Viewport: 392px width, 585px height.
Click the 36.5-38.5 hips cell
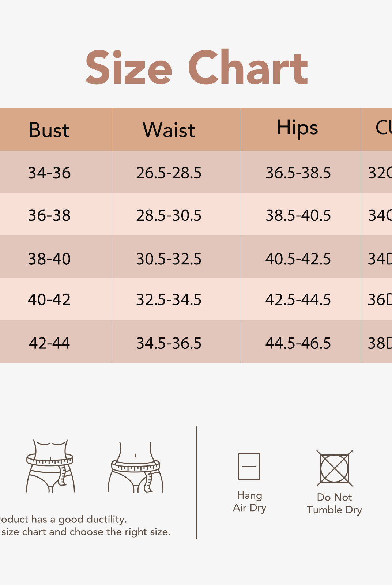click(x=298, y=173)
